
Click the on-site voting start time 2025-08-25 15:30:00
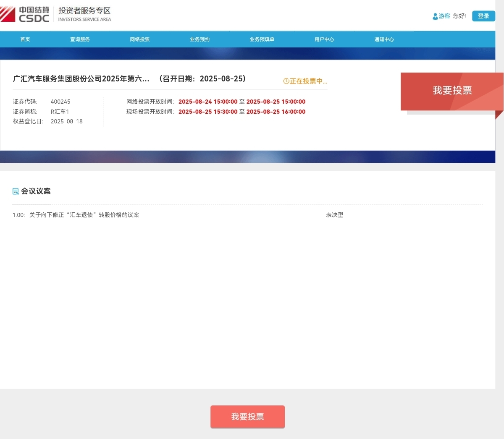tap(208, 112)
